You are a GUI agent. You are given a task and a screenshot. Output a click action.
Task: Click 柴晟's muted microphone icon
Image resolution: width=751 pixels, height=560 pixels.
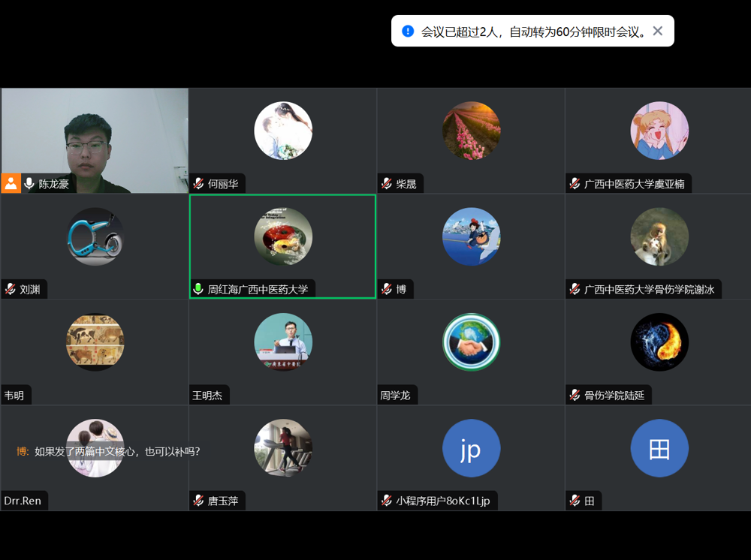point(387,183)
